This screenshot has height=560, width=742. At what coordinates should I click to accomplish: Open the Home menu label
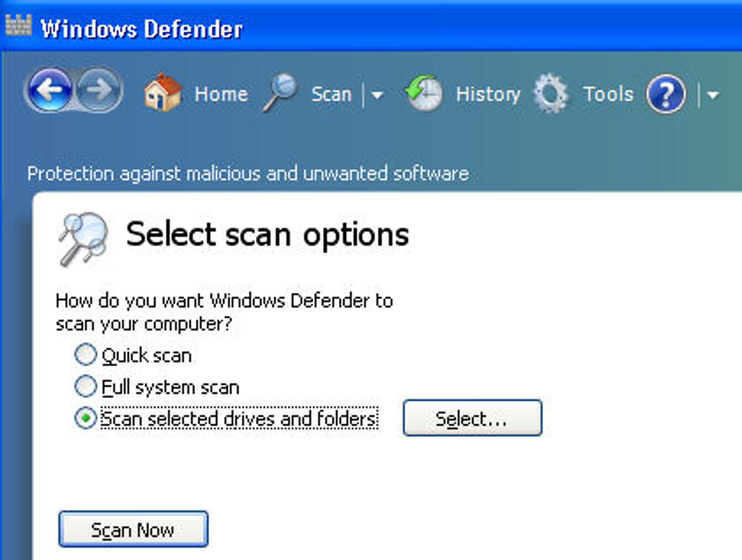pyautogui.click(x=221, y=94)
